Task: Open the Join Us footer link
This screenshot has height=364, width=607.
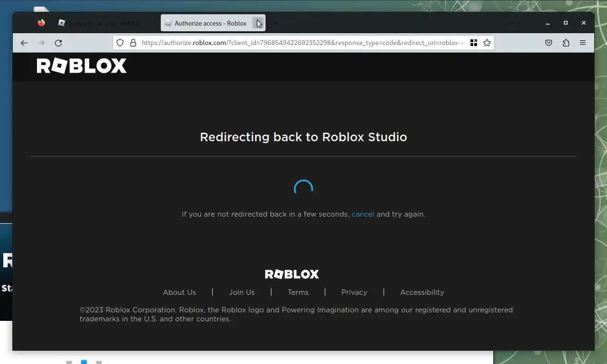Action: tap(242, 292)
